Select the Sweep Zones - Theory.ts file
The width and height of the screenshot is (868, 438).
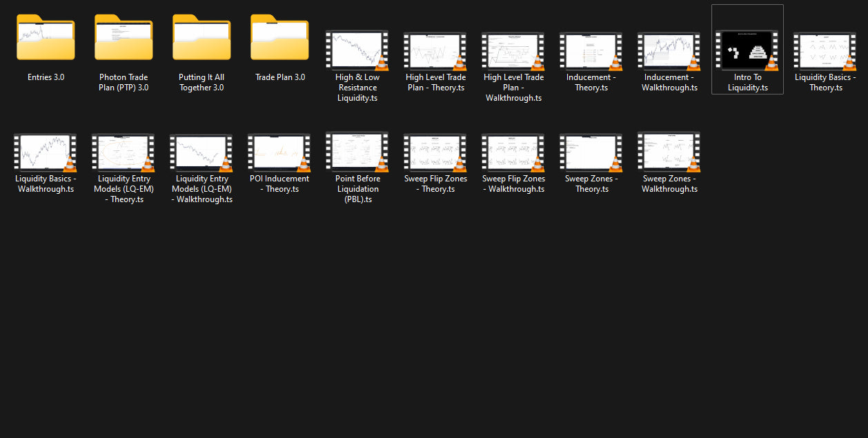click(x=591, y=152)
